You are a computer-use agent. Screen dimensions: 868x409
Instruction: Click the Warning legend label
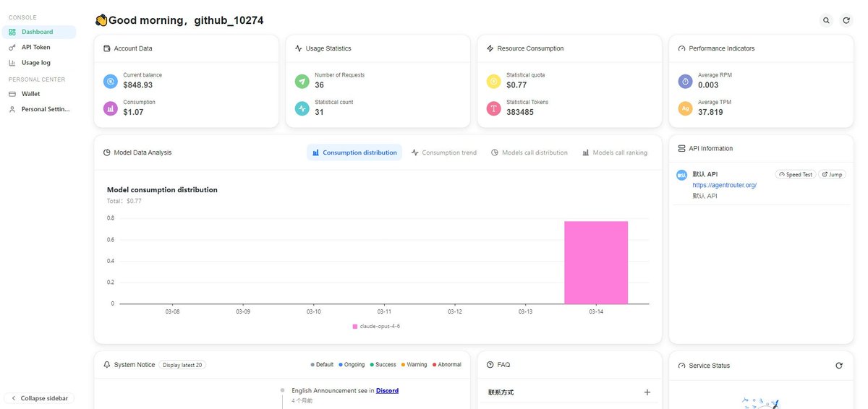click(417, 365)
